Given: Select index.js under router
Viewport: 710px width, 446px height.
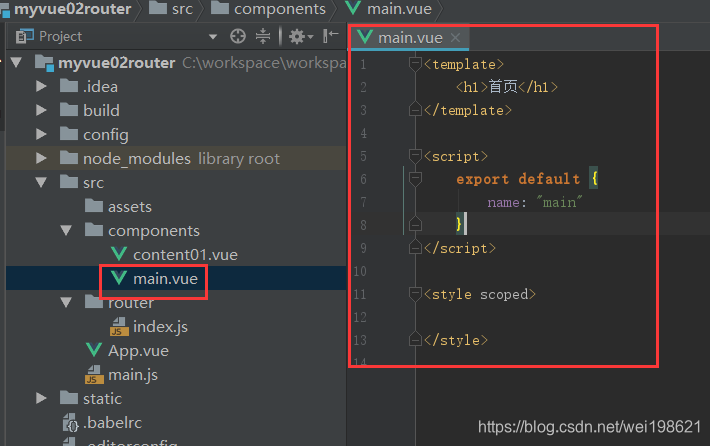Looking at the screenshot, I should [160, 326].
